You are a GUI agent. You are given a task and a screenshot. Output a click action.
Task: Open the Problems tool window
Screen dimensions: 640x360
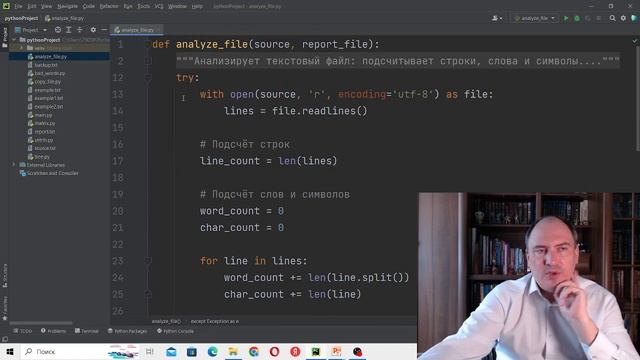[x=53, y=331]
